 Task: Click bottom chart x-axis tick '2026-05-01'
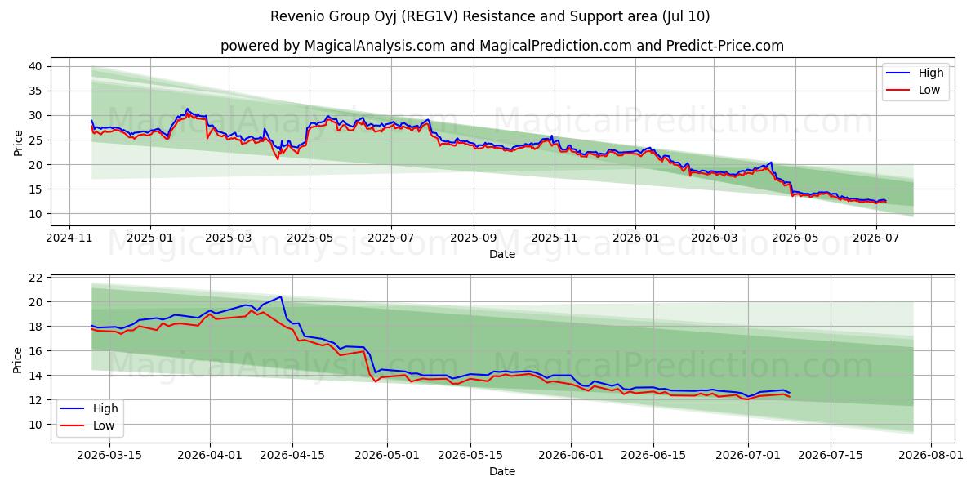(387, 456)
